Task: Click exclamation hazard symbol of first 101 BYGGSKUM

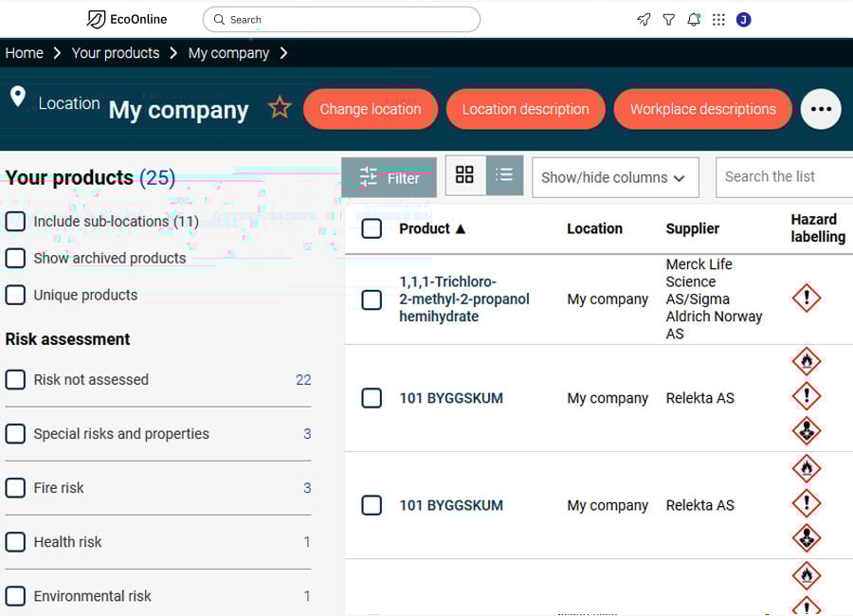Action: click(x=807, y=395)
